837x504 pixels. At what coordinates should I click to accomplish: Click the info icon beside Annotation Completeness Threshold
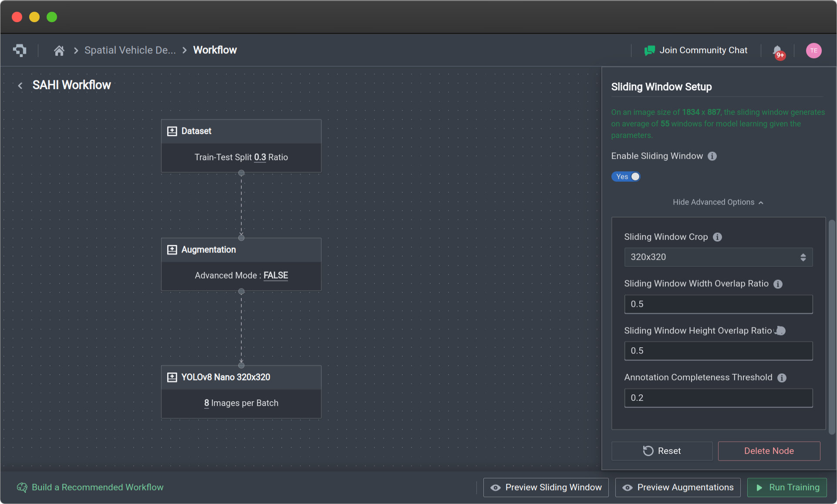pyautogui.click(x=782, y=378)
